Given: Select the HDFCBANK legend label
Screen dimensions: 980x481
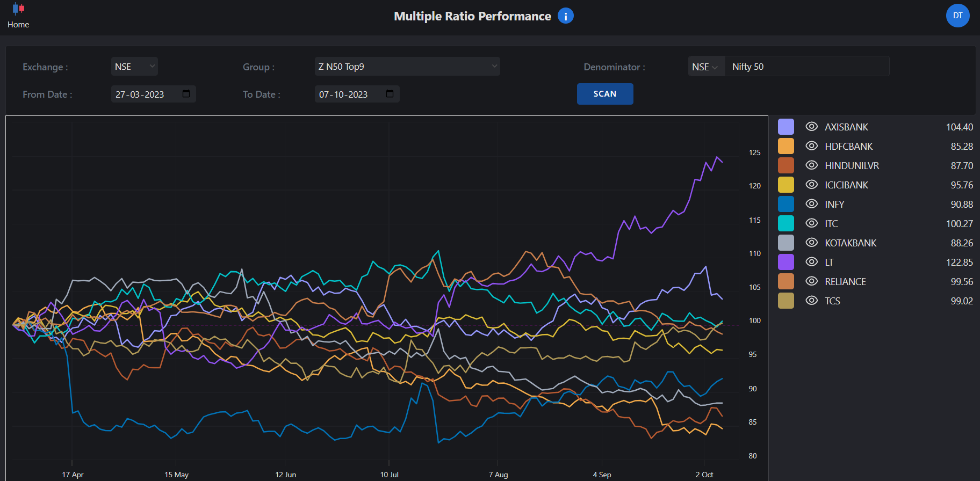Looking at the screenshot, I should pos(849,147).
